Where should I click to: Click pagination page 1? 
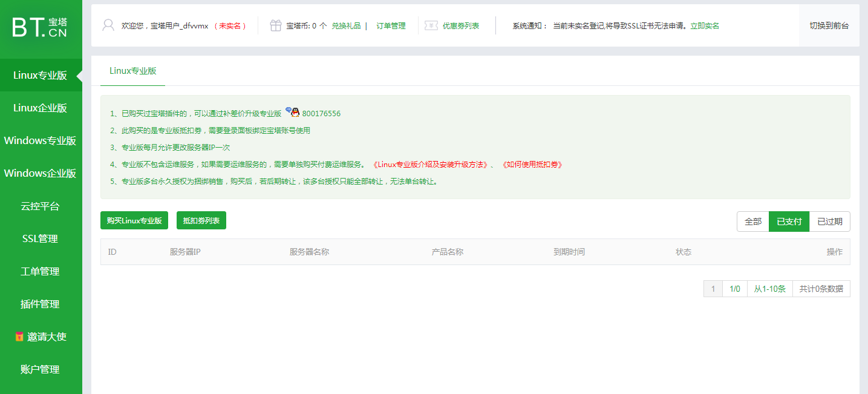point(713,289)
